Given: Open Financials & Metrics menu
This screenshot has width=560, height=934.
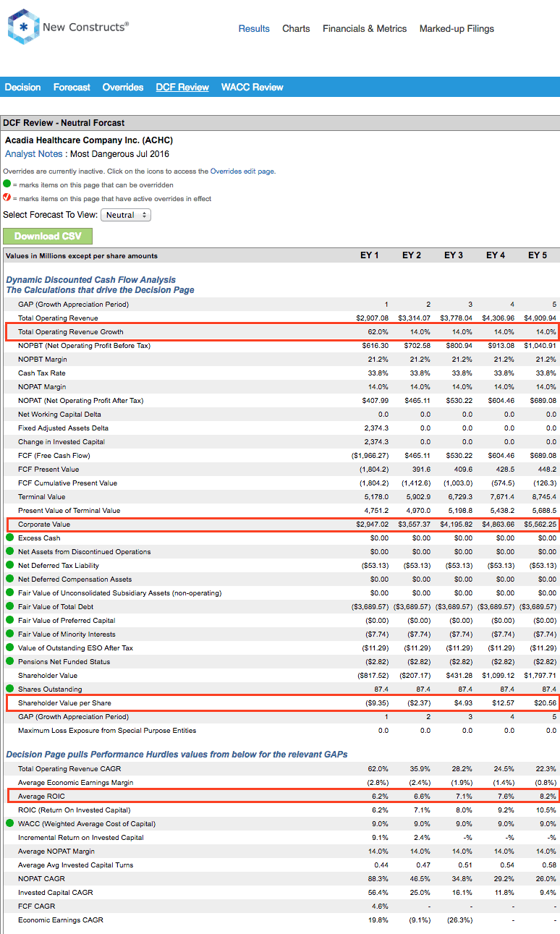Looking at the screenshot, I should tap(365, 29).
